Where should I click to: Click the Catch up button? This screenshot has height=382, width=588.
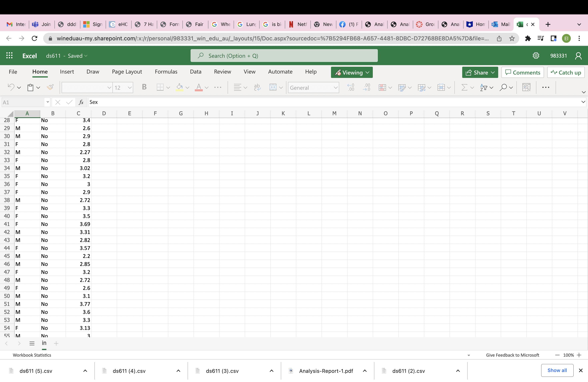coord(566,72)
